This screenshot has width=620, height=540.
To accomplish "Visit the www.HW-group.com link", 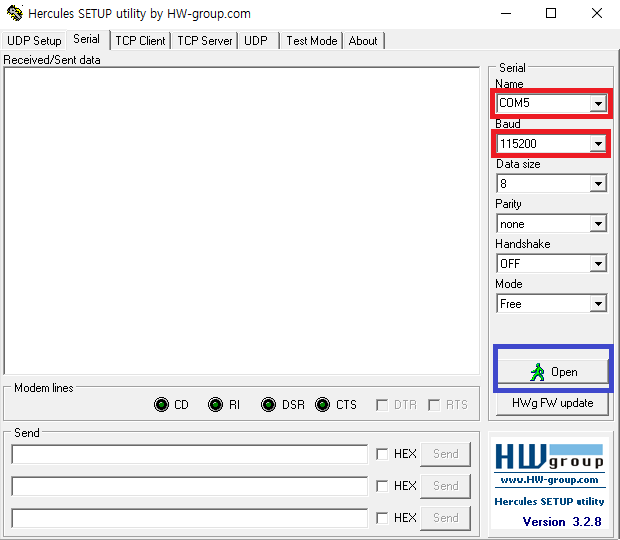I will [x=550, y=480].
